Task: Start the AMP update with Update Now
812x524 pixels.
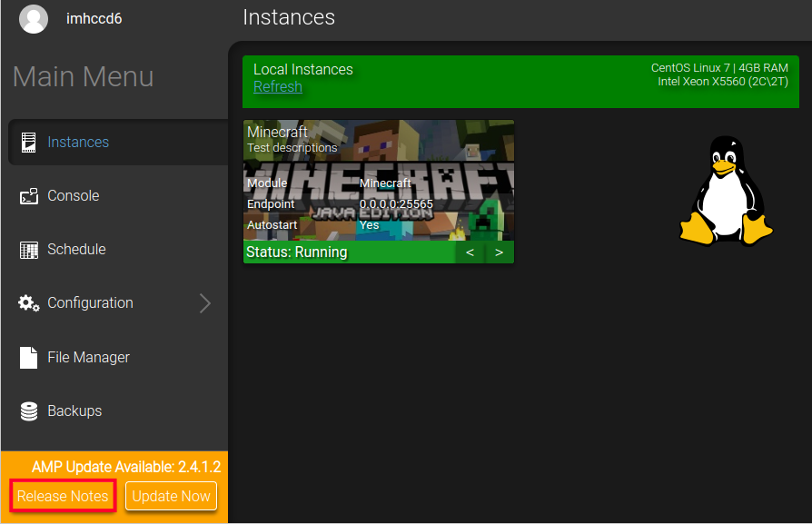Action: 171,496
